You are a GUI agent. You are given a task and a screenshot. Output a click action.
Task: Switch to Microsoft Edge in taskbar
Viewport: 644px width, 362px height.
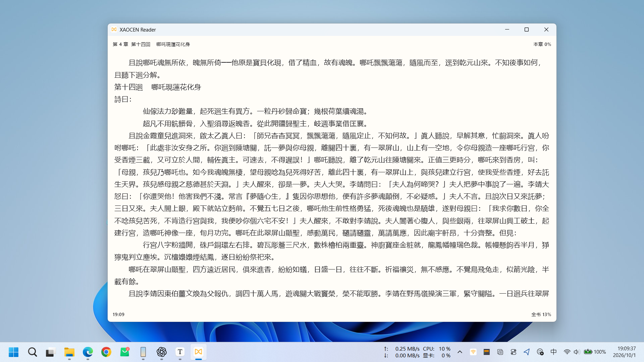(88, 352)
